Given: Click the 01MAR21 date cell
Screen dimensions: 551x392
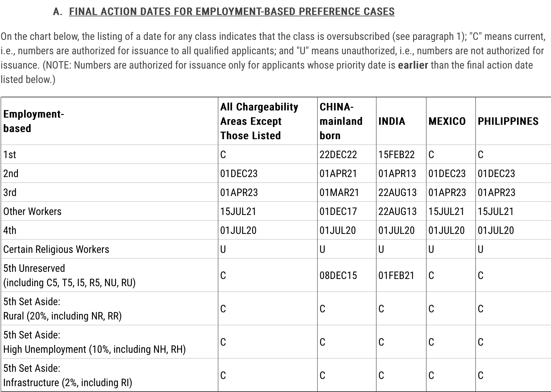Looking at the screenshot, I should tap(339, 192).
